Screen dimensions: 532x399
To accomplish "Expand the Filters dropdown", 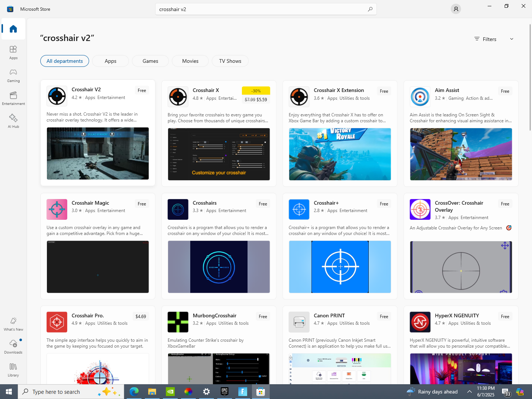I will pyautogui.click(x=494, y=39).
